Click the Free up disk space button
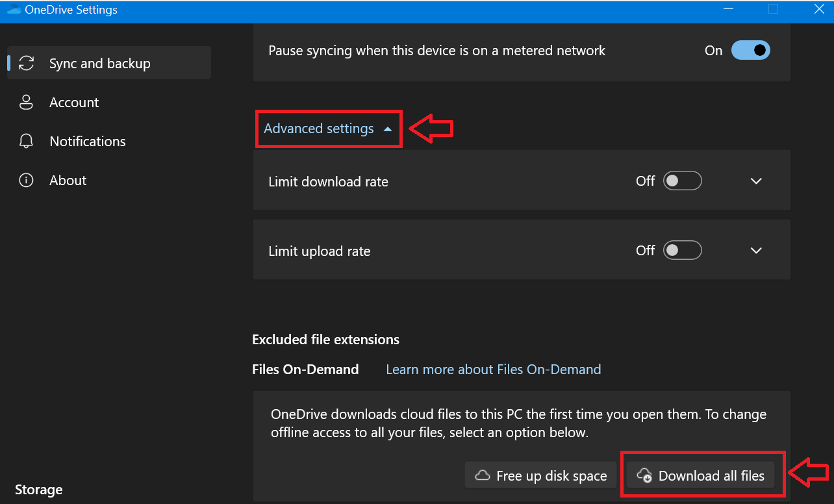834x504 pixels. click(540, 475)
